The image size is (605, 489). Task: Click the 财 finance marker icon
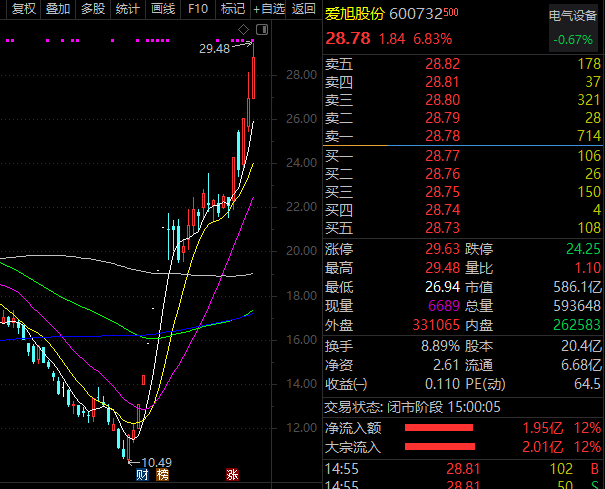click(142, 475)
